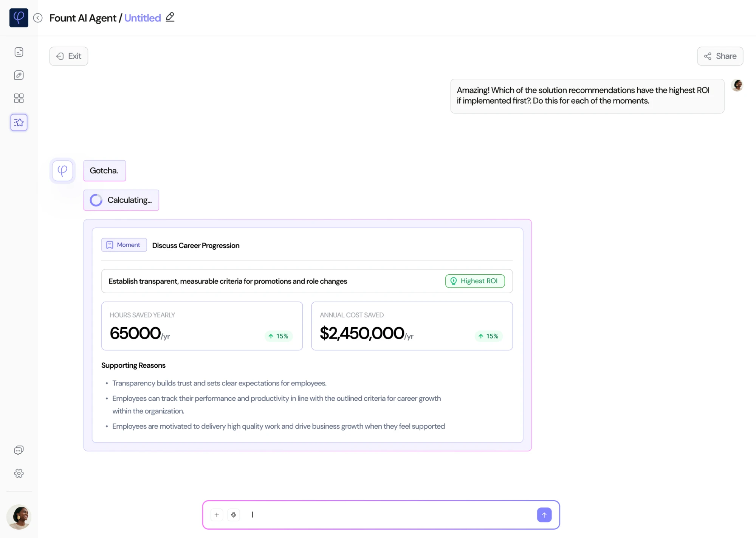Select the highlighted AI star sidebar icon
The image size is (756, 538).
click(x=19, y=122)
